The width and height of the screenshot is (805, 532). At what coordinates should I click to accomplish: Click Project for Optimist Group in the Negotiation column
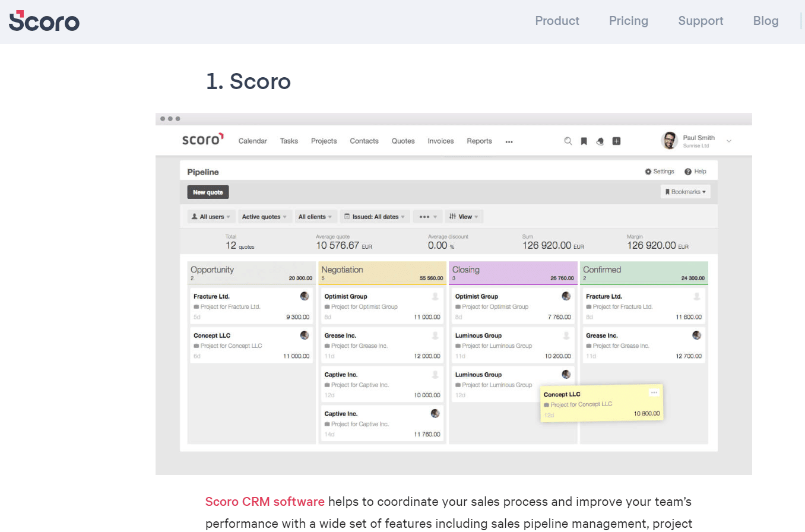tap(365, 307)
